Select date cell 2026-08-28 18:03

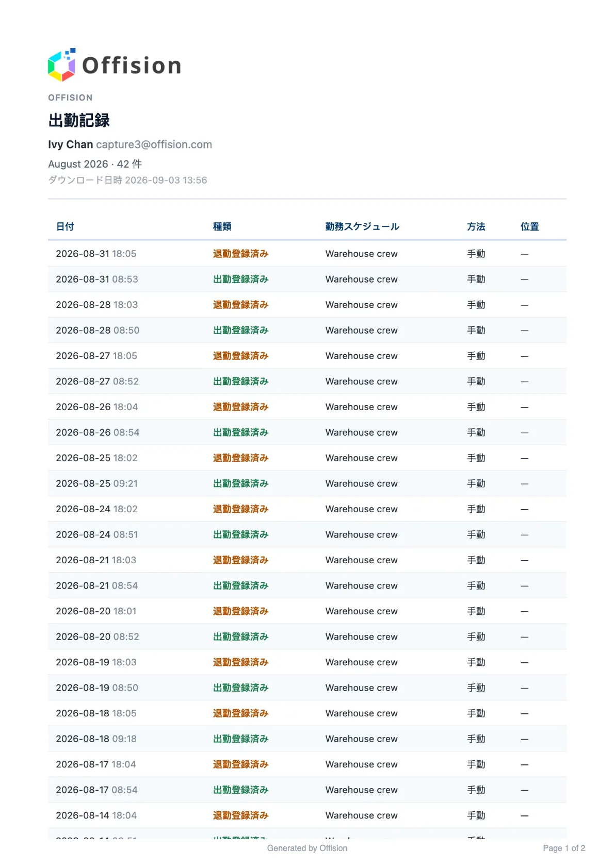[97, 305]
